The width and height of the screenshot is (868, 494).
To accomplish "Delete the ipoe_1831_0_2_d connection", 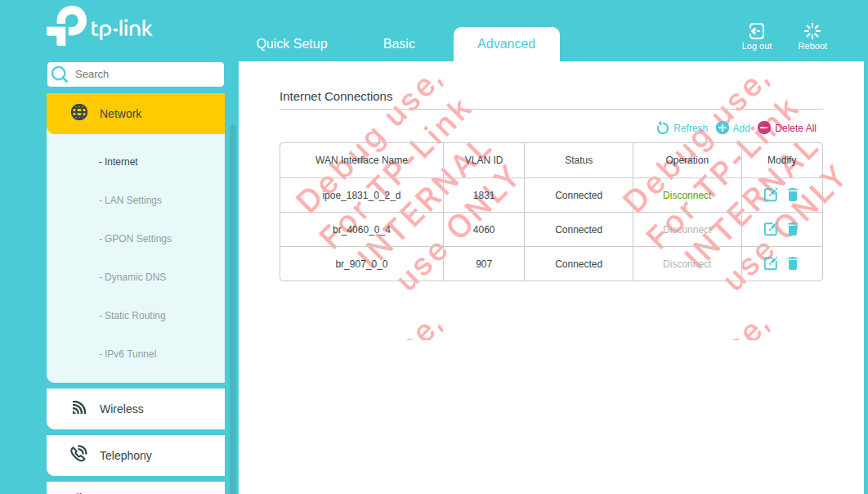I will point(792,195).
